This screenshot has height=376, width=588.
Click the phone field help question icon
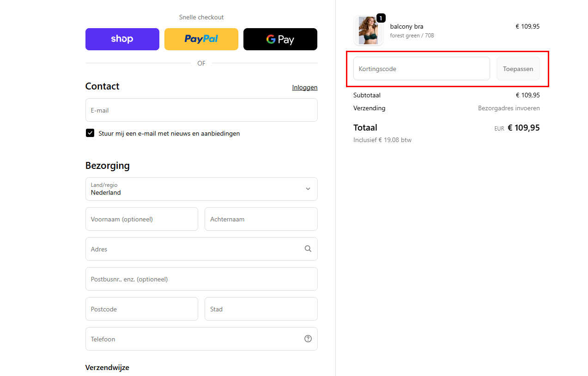click(308, 339)
